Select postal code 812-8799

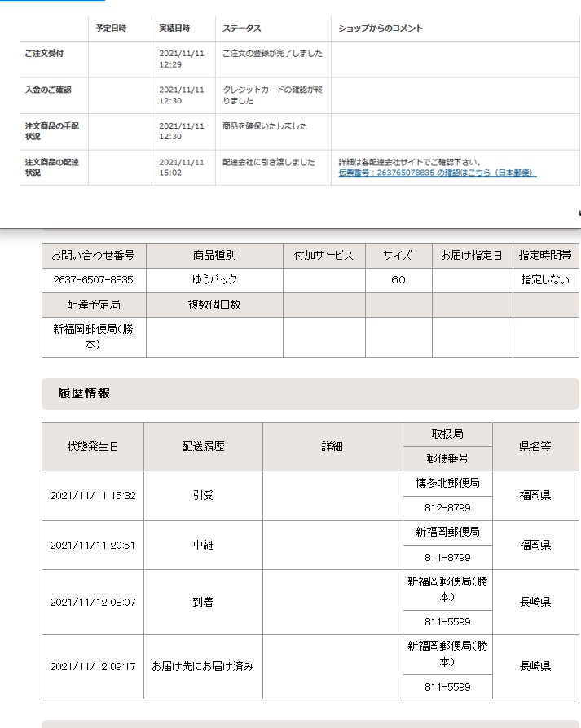coord(447,509)
